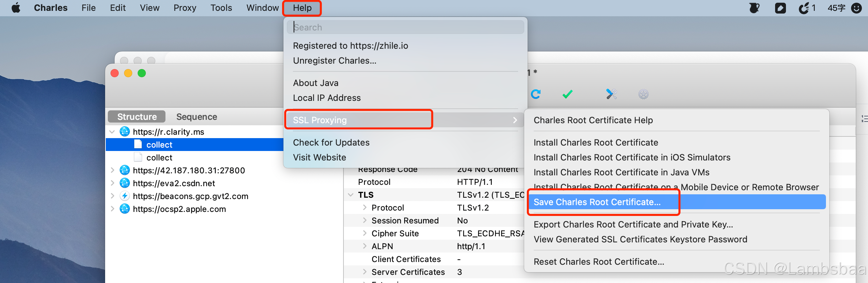The height and width of the screenshot is (283, 868).
Task: Close the Help menu
Action: tap(302, 8)
